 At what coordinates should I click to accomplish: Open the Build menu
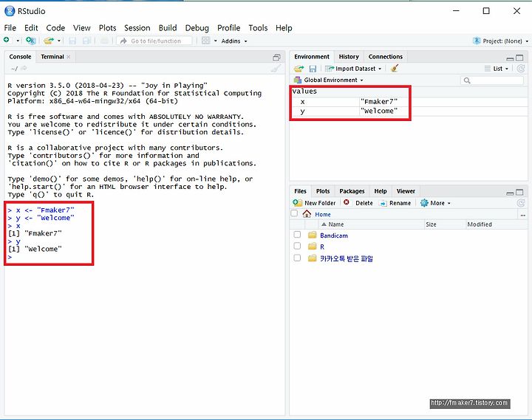(168, 28)
